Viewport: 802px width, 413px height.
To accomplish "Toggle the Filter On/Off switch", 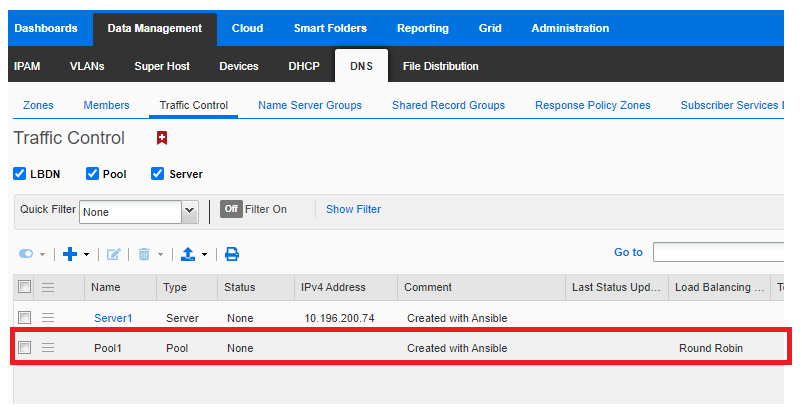I will pyautogui.click(x=231, y=209).
